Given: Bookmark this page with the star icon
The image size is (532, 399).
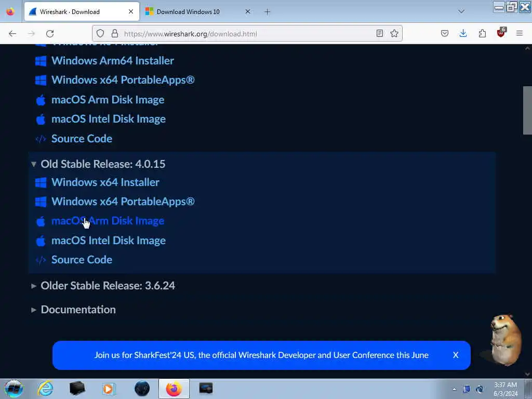Looking at the screenshot, I should click(x=394, y=33).
